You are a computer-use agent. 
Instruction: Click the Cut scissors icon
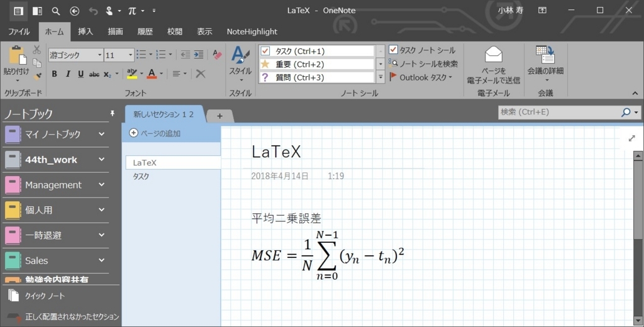tap(36, 50)
